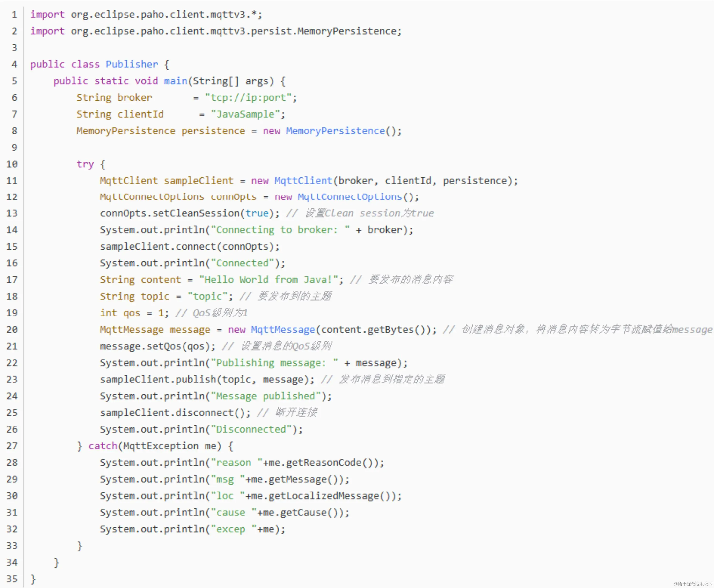Click the "tcp://ip:port" broker string
The height and width of the screenshot is (588, 714).
(x=248, y=97)
